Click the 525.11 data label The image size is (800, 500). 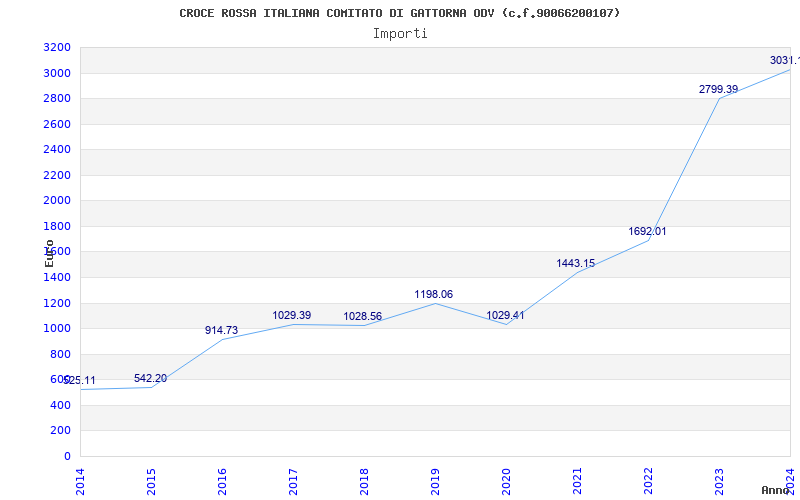pos(79,381)
